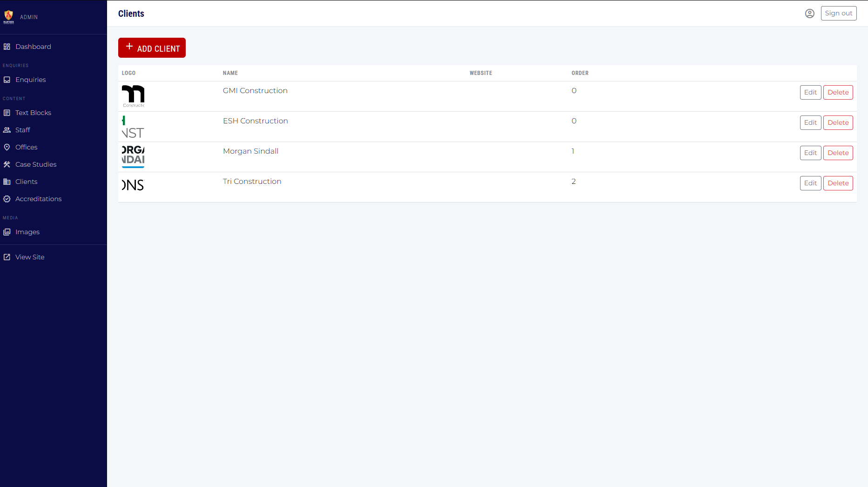
Task: Delete the Tri Construction client
Action: (x=838, y=183)
